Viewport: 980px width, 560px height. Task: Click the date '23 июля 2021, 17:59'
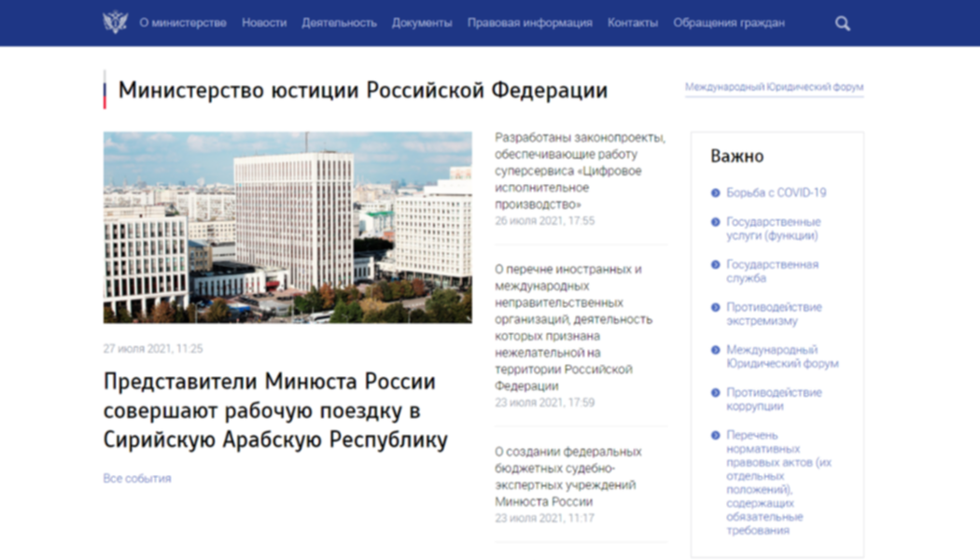pos(544,402)
